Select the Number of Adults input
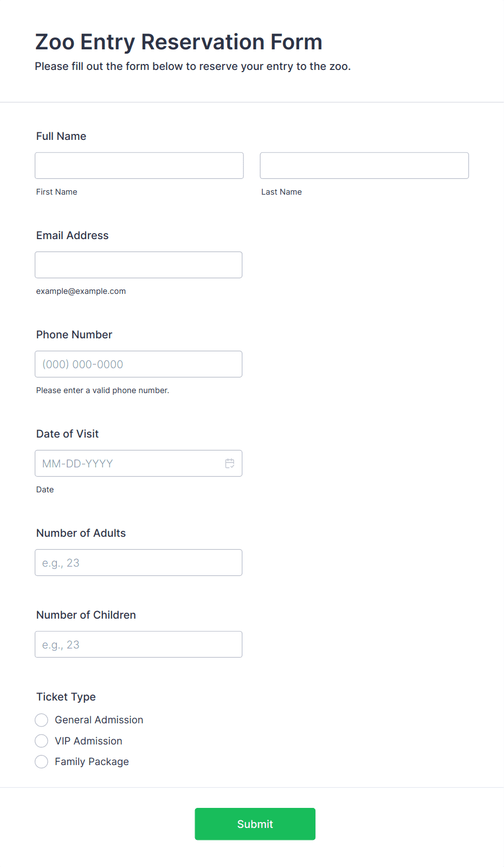Viewport: 504px width, 867px height. coord(139,562)
